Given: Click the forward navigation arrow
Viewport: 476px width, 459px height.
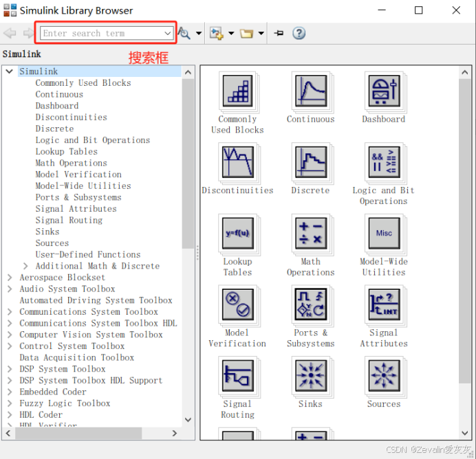Looking at the screenshot, I should [x=28, y=33].
